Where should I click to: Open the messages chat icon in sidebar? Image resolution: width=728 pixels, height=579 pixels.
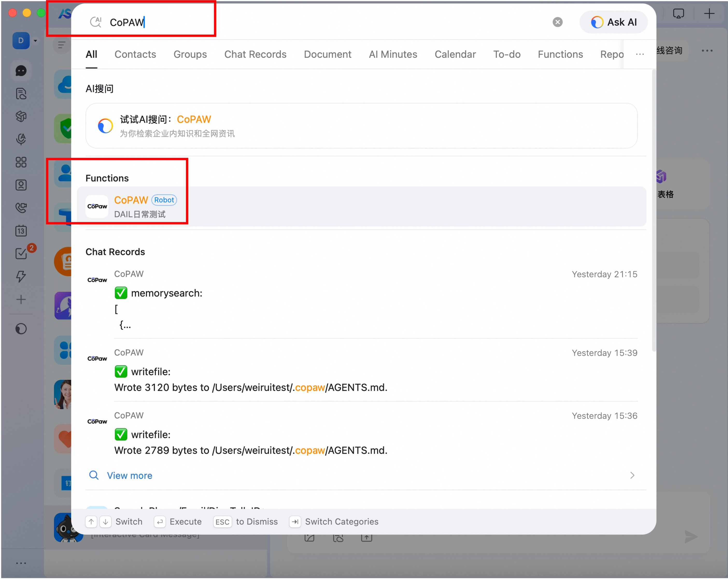click(21, 70)
